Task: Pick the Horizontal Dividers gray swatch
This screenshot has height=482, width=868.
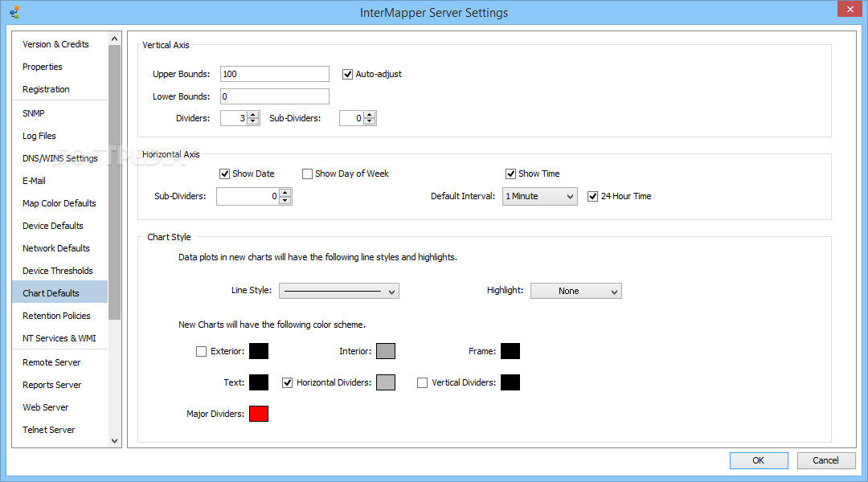Action: pos(386,382)
